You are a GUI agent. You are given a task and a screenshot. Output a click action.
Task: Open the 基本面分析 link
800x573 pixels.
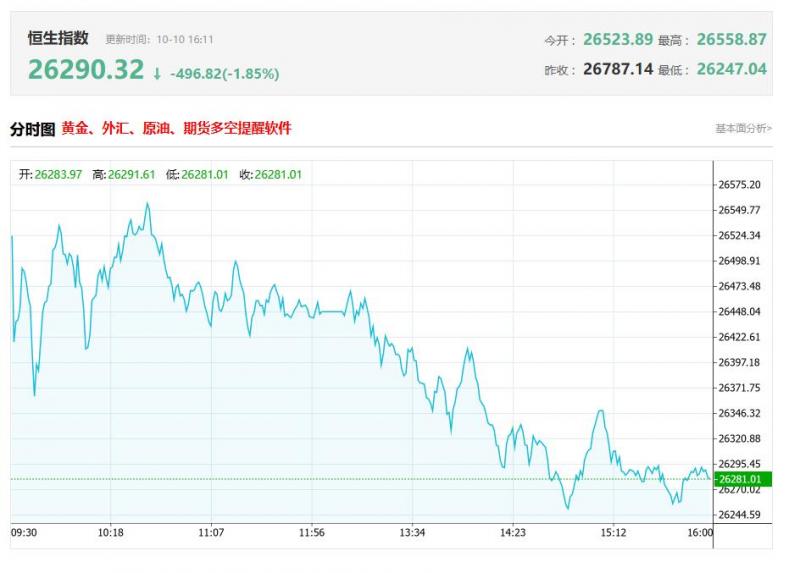(x=743, y=129)
